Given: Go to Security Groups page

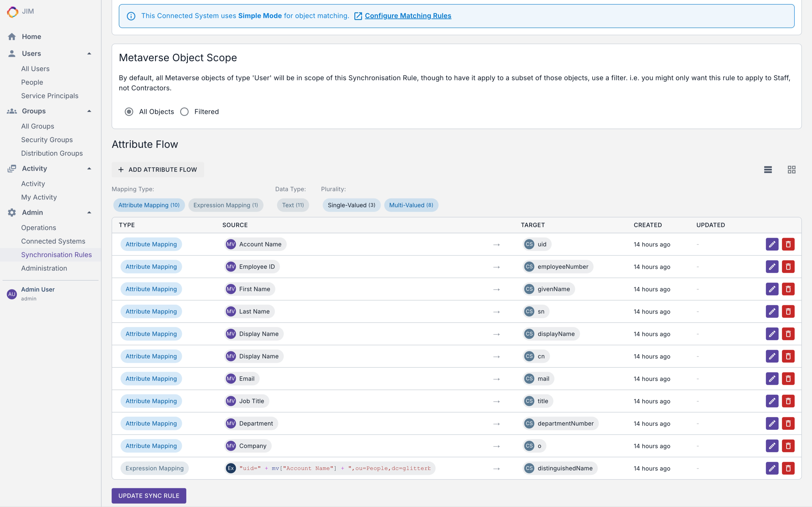Looking at the screenshot, I should [47, 140].
